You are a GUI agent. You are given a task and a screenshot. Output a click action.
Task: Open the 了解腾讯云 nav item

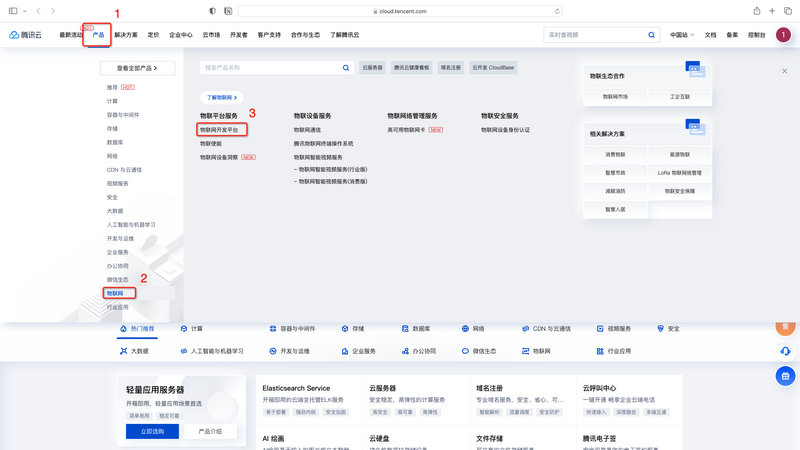(344, 35)
